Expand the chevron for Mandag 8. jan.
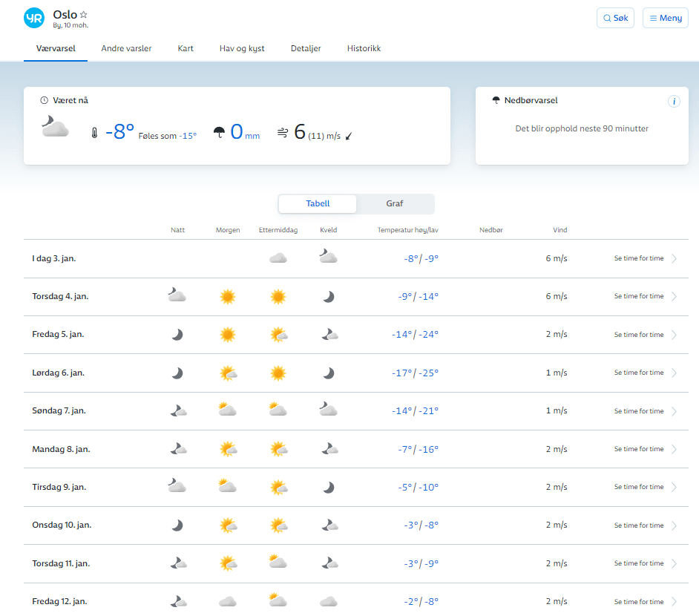Image resolution: width=699 pixels, height=616 pixels. click(674, 450)
